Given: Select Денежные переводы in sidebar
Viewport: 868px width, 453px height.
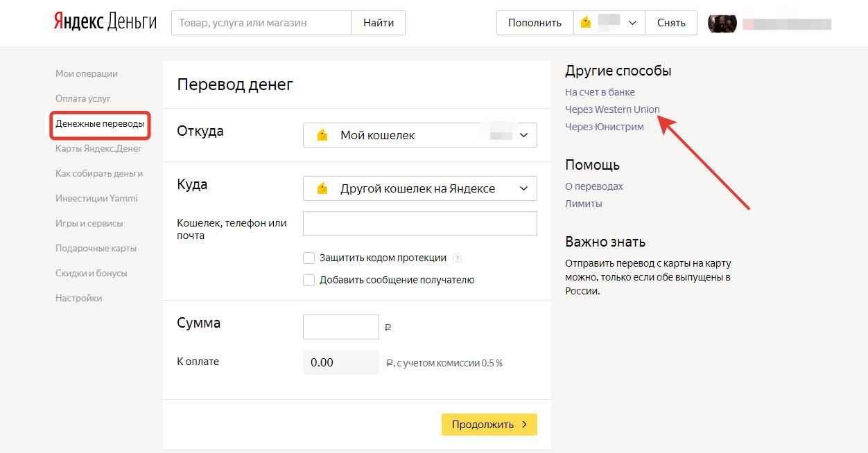Looking at the screenshot, I should pos(100,124).
